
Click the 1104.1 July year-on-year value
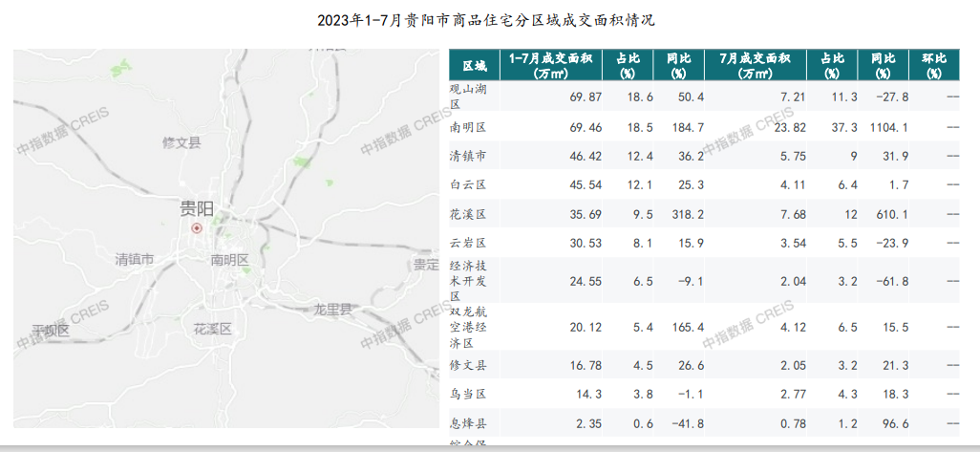point(889,127)
